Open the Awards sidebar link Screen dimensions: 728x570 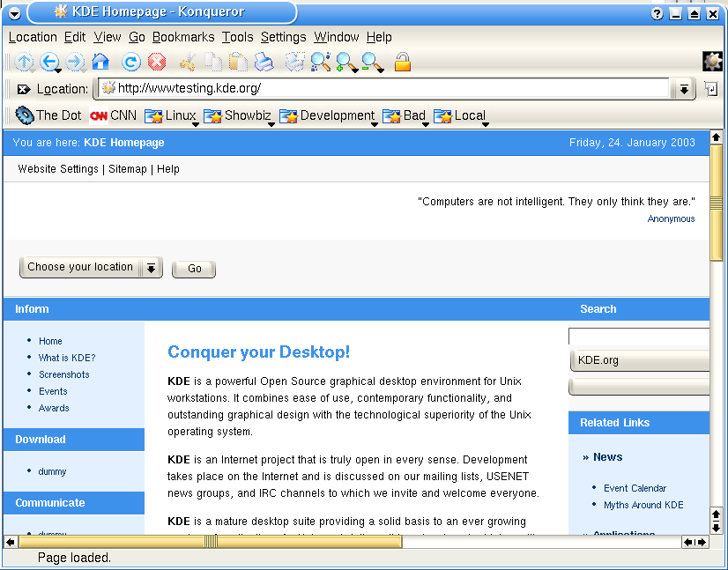pos(54,408)
